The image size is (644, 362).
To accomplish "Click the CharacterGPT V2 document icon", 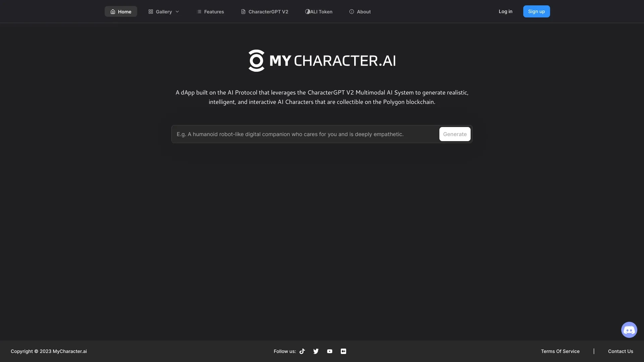I will (243, 11).
